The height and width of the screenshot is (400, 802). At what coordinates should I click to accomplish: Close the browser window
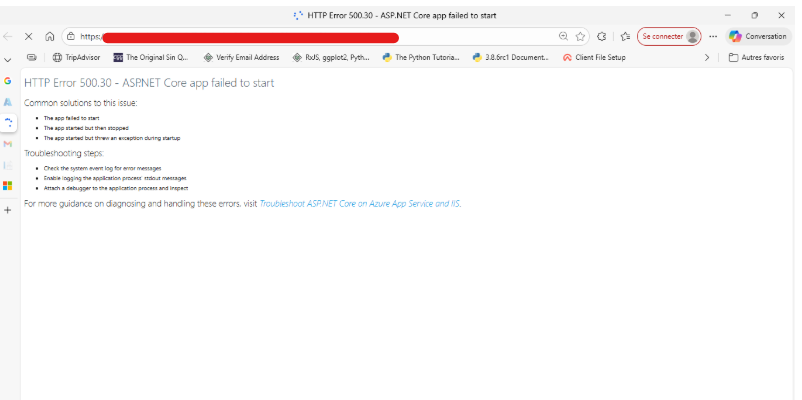pyautogui.click(x=781, y=15)
